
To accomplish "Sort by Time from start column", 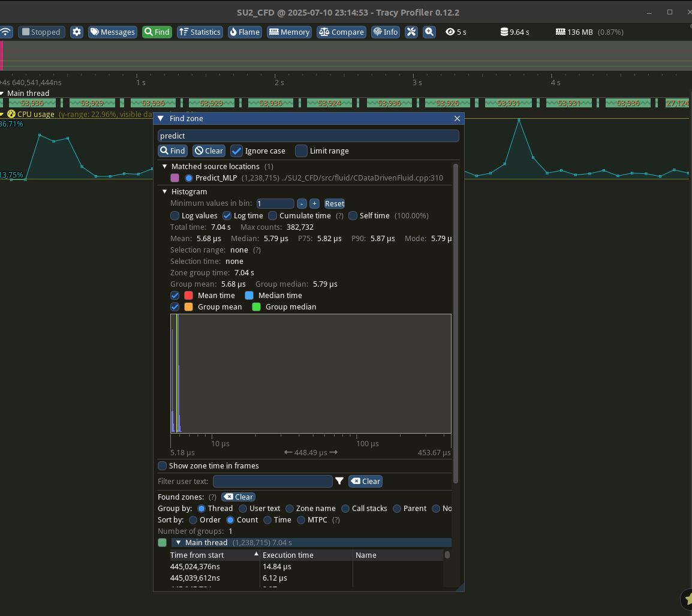I will [215, 555].
